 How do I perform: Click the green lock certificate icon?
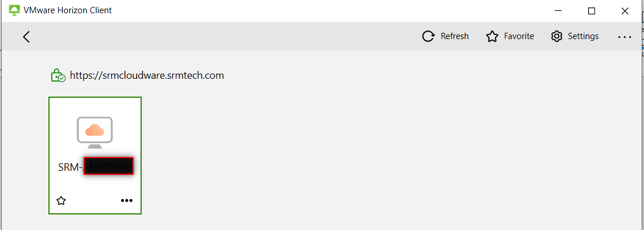[x=58, y=76]
